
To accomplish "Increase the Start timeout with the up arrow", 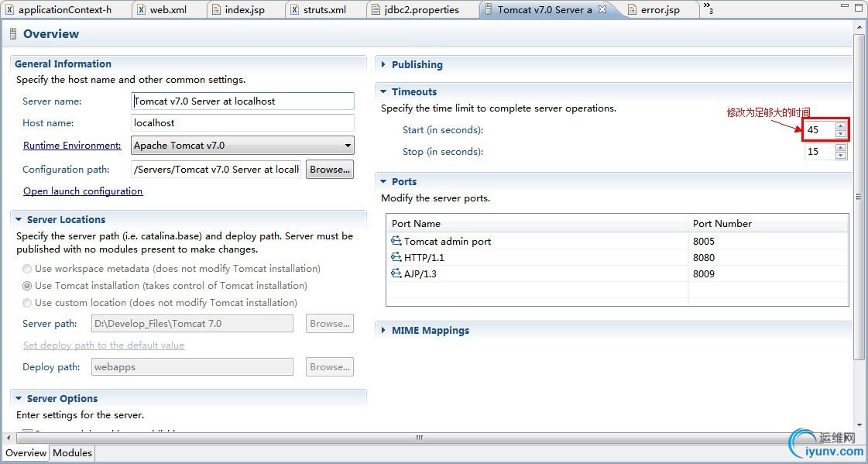I will (x=841, y=126).
